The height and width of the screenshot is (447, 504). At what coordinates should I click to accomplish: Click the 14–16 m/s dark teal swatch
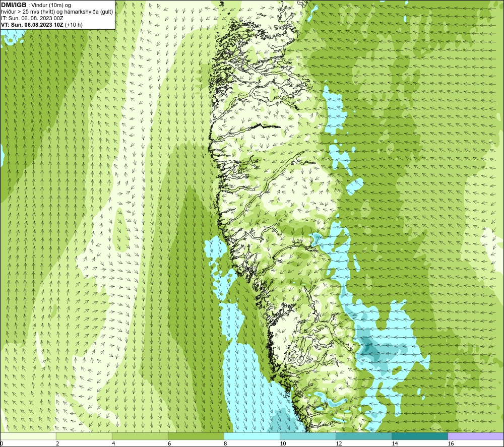420,436
